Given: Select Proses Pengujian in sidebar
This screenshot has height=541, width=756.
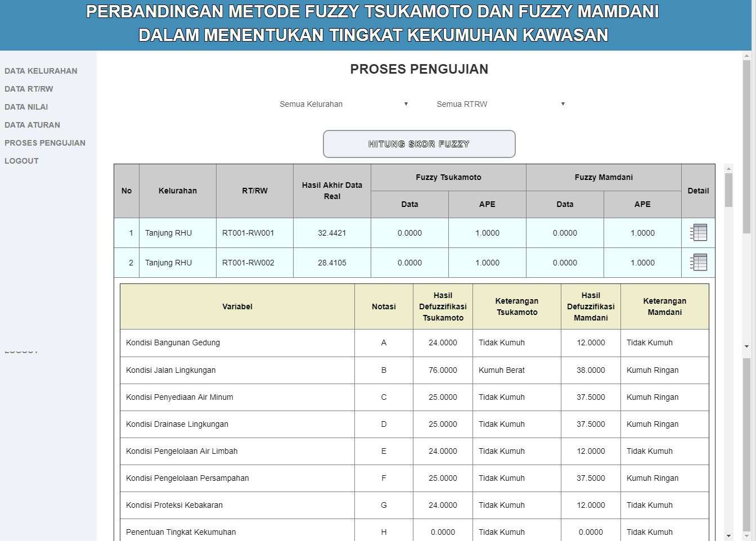Looking at the screenshot, I should (45, 143).
